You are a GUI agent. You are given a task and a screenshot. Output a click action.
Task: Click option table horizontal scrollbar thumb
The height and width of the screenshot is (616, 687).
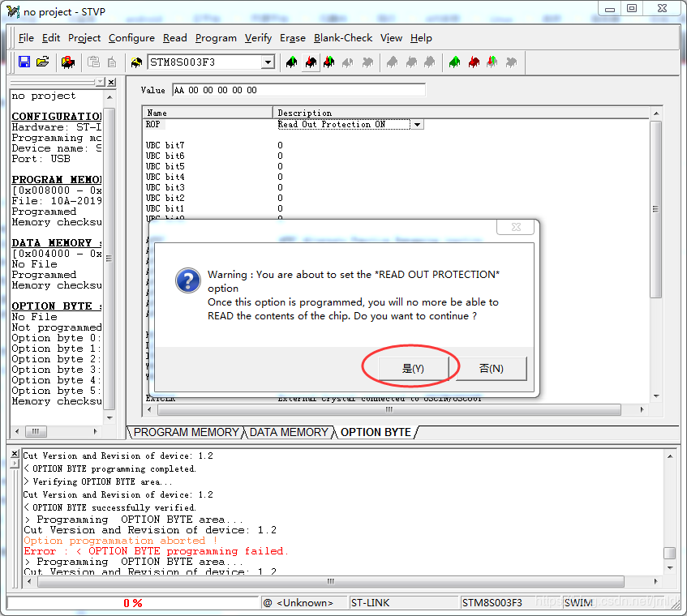coord(389,410)
